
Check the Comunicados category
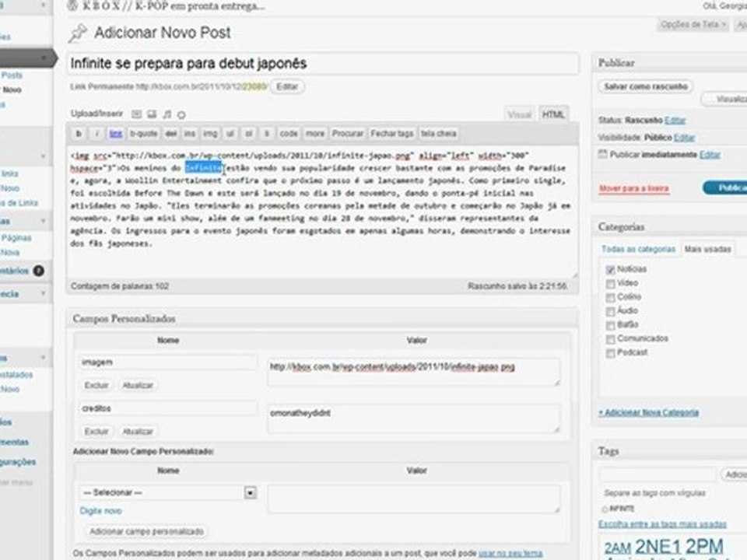coord(610,340)
